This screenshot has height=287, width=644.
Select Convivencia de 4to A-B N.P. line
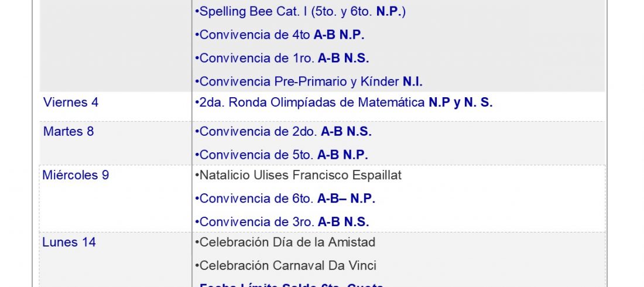[280, 35]
